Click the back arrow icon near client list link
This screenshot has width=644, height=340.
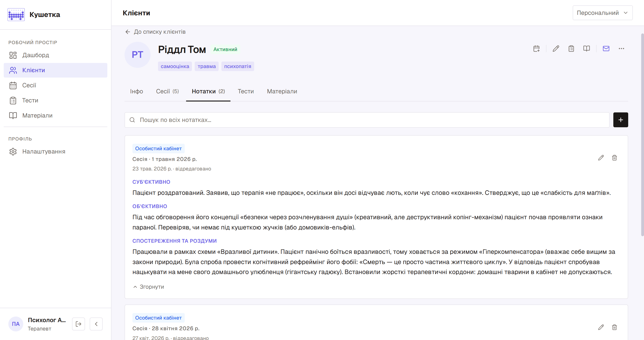tap(128, 32)
